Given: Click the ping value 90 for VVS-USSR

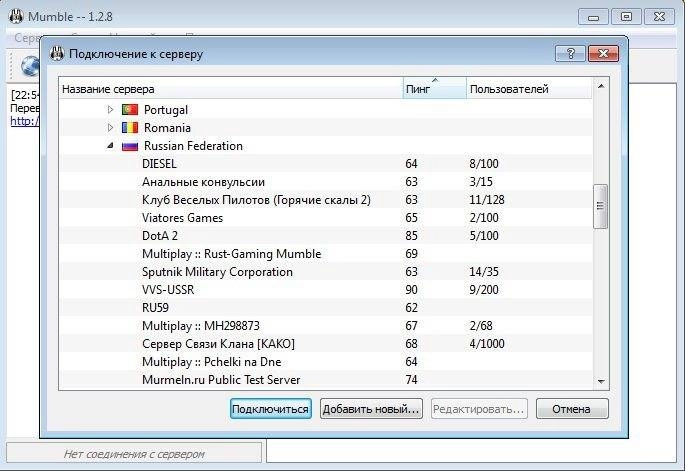Looking at the screenshot, I should click(411, 290).
